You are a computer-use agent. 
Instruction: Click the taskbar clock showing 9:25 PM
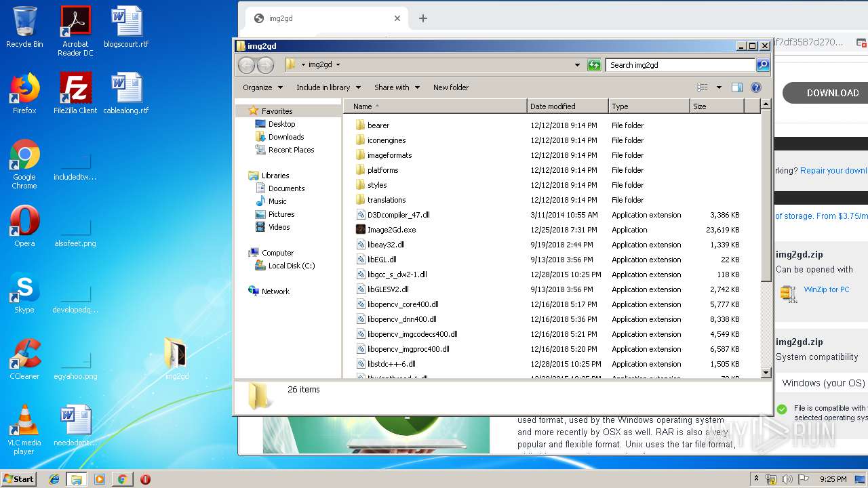tap(833, 479)
